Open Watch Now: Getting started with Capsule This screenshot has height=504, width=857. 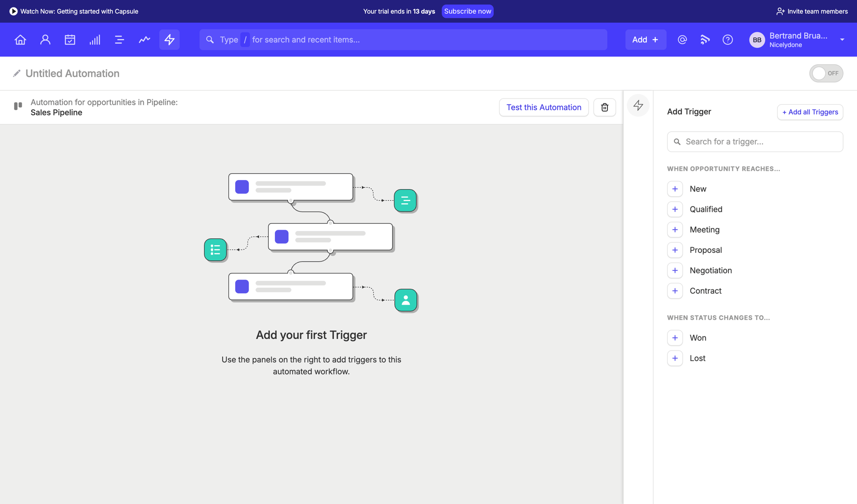74,11
